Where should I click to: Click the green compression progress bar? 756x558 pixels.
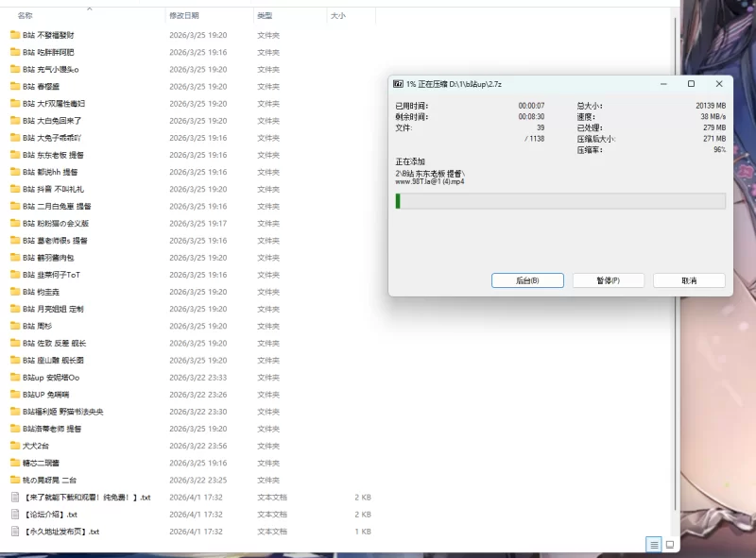point(560,201)
